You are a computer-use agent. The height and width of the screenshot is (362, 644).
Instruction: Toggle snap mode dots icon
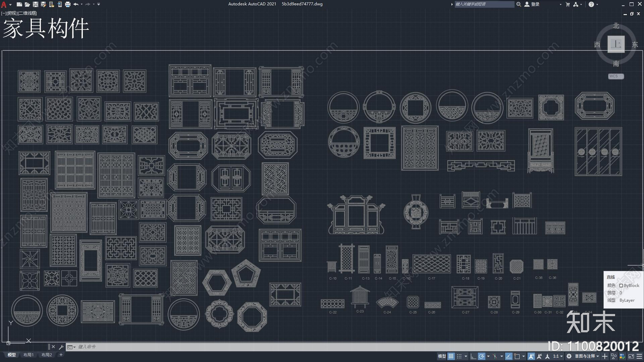pyautogui.click(x=459, y=356)
